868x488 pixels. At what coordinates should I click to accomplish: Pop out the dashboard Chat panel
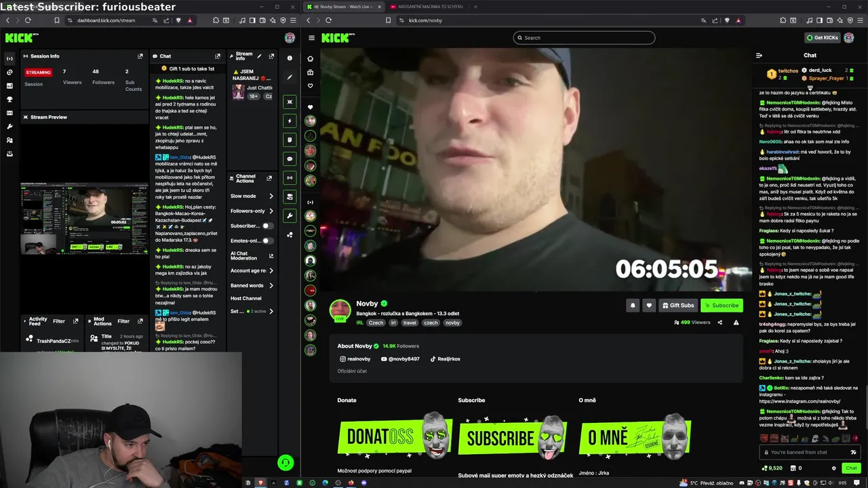(x=218, y=56)
